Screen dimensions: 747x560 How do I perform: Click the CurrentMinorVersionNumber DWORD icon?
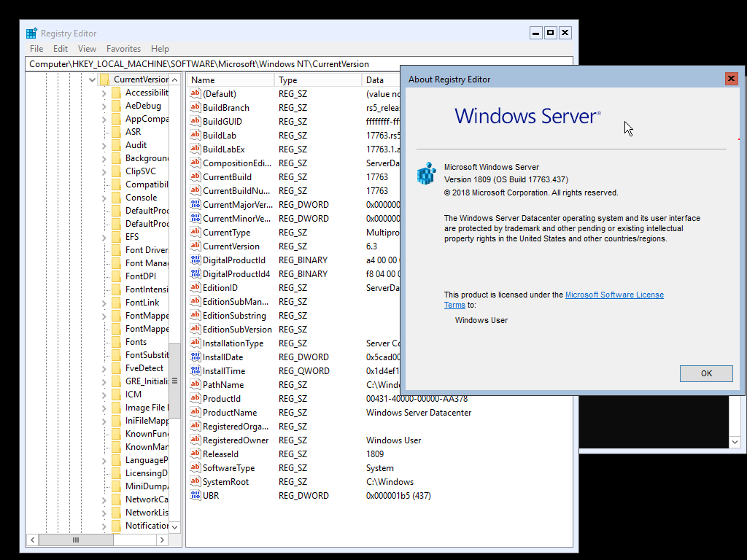point(196,218)
